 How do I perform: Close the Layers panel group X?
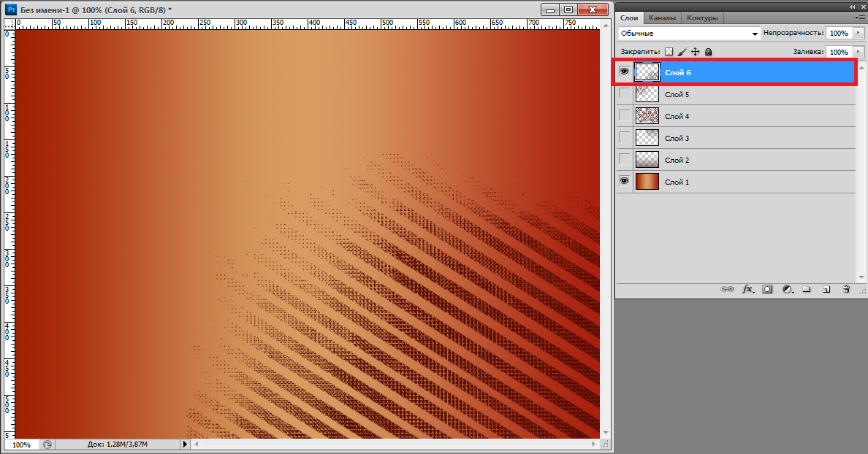click(x=862, y=7)
